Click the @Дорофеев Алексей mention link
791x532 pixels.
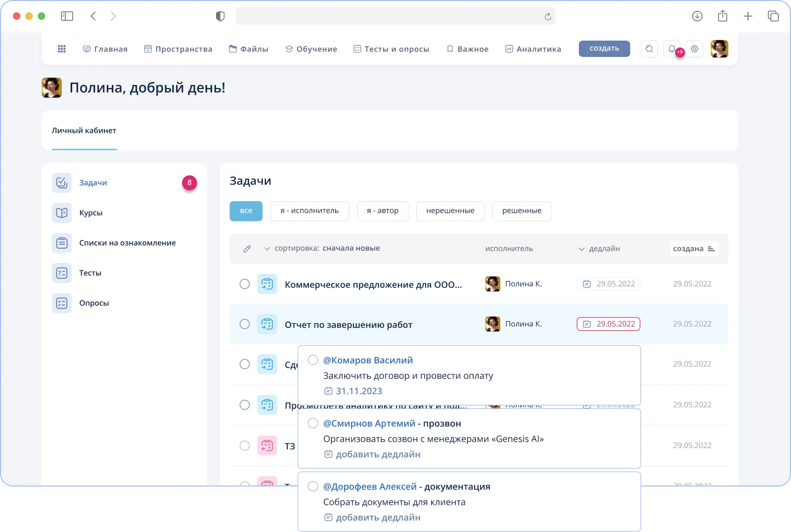pos(370,487)
